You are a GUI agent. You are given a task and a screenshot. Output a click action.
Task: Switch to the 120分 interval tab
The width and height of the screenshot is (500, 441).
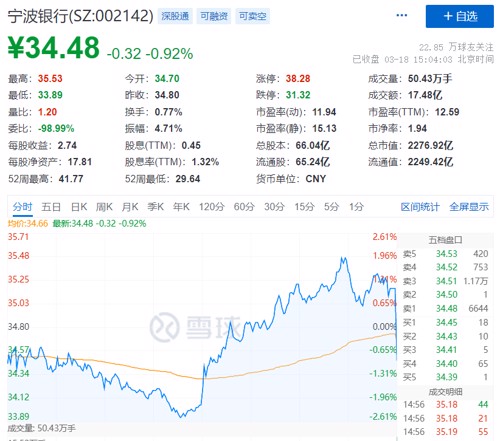(212, 207)
